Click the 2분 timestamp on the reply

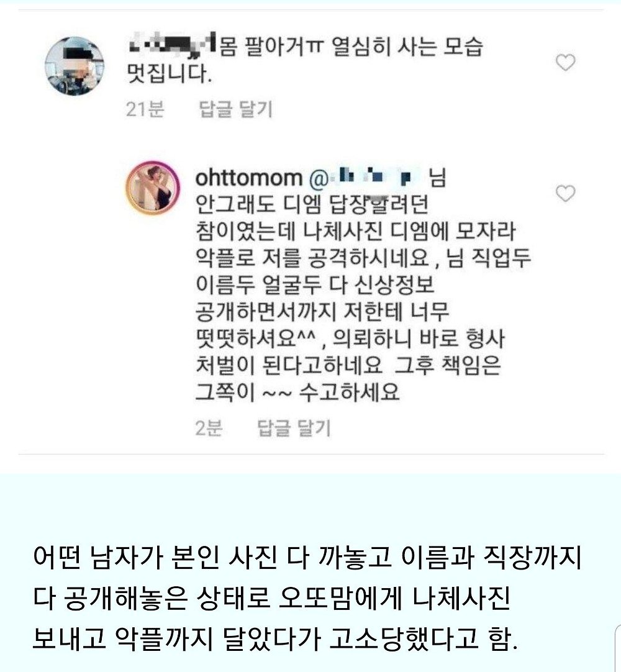point(209,428)
